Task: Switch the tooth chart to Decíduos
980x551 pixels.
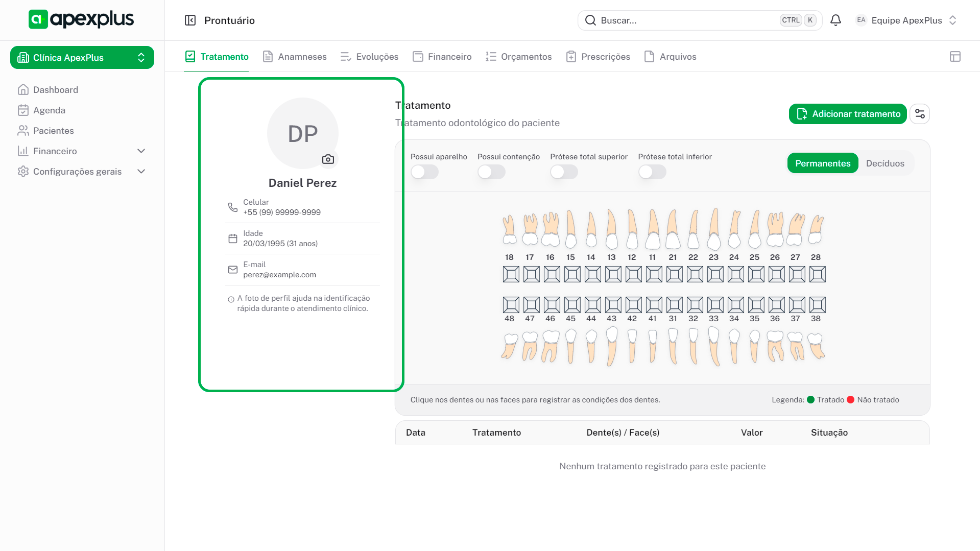Action: click(x=885, y=163)
